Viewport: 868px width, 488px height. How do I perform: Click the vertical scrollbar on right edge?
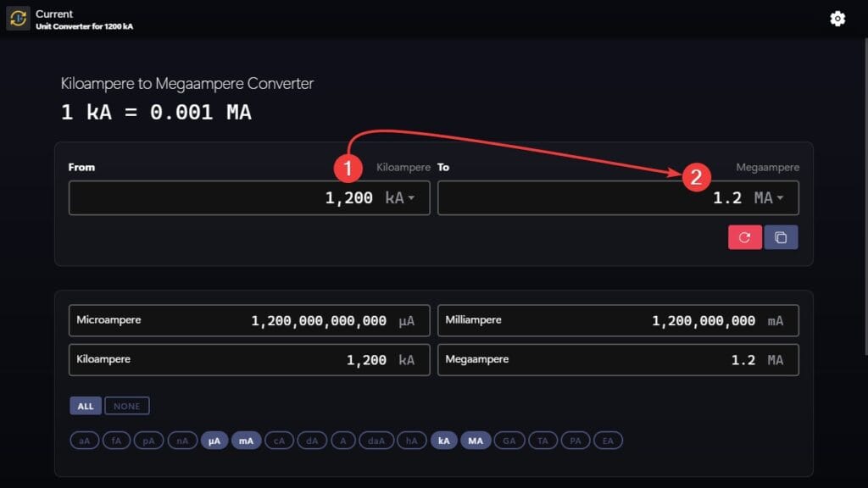pos(865,197)
